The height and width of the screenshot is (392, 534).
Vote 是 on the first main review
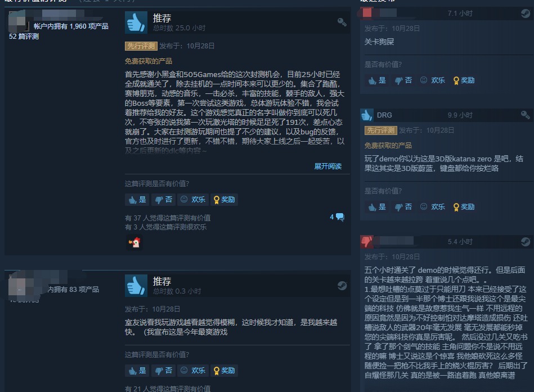(137, 200)
